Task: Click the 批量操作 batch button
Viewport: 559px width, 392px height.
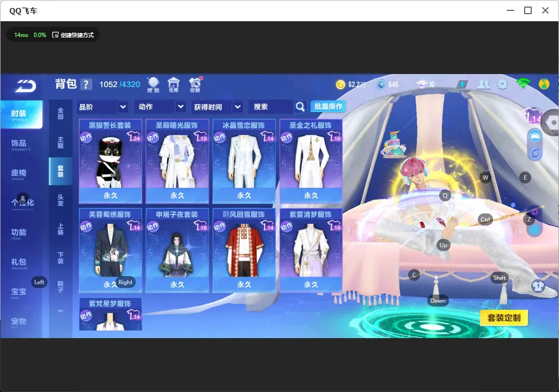Action: pyautogui.click(x=328, y=107)
